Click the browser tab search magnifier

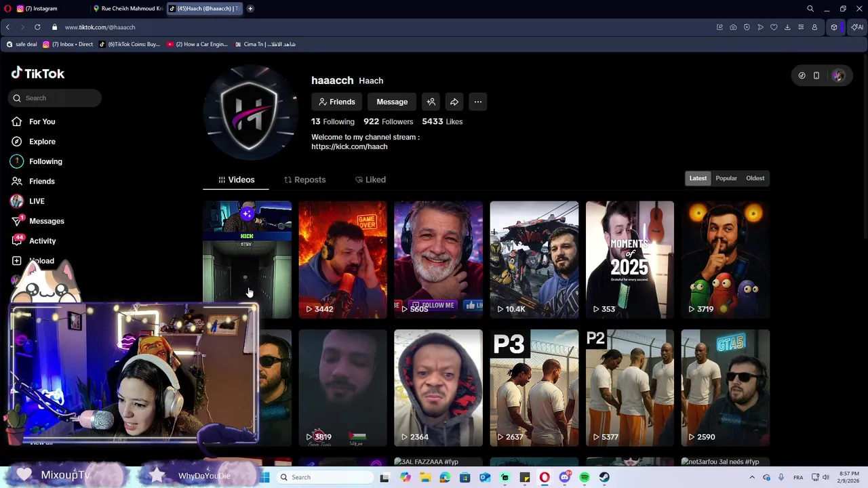coord(810,9)
